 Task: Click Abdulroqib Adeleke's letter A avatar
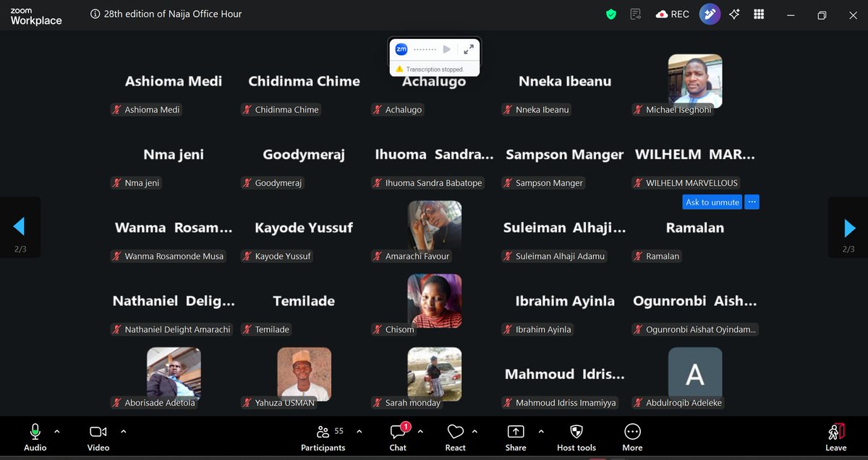coord(695,374)
